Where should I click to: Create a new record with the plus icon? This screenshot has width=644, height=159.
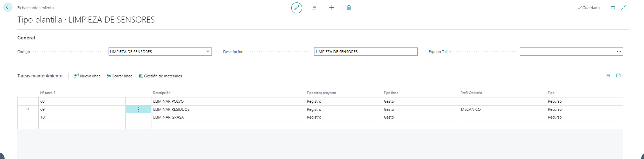click(x=331, y=7)
